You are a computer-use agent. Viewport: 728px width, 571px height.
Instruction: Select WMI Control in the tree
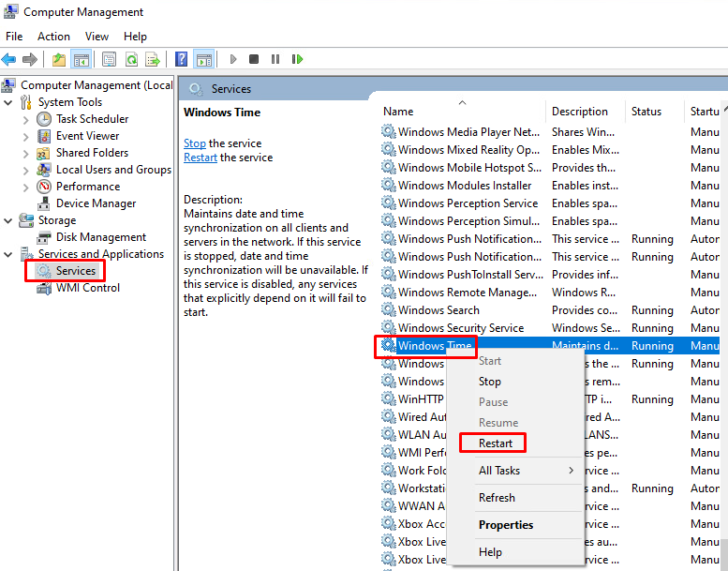point(88,288)
